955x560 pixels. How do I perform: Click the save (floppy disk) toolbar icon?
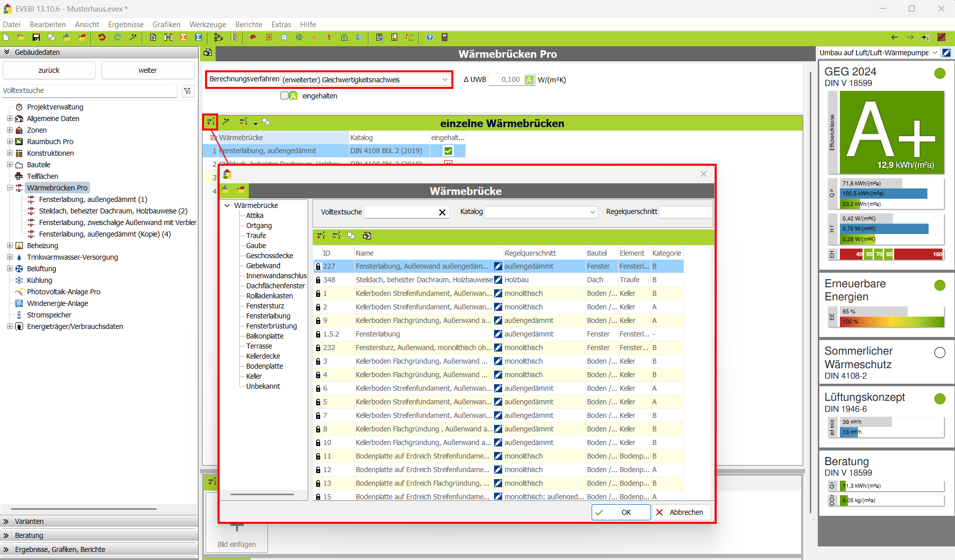click(36, 37)
